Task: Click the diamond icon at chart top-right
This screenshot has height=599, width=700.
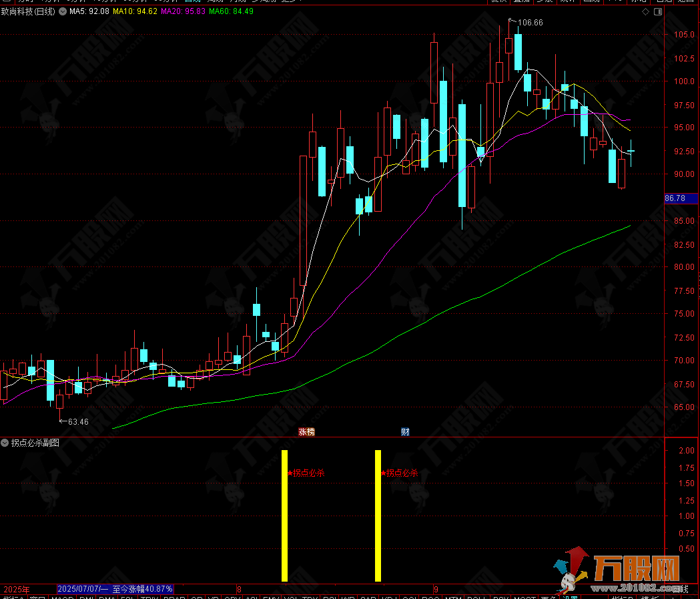Action: [x=645, y=12]
